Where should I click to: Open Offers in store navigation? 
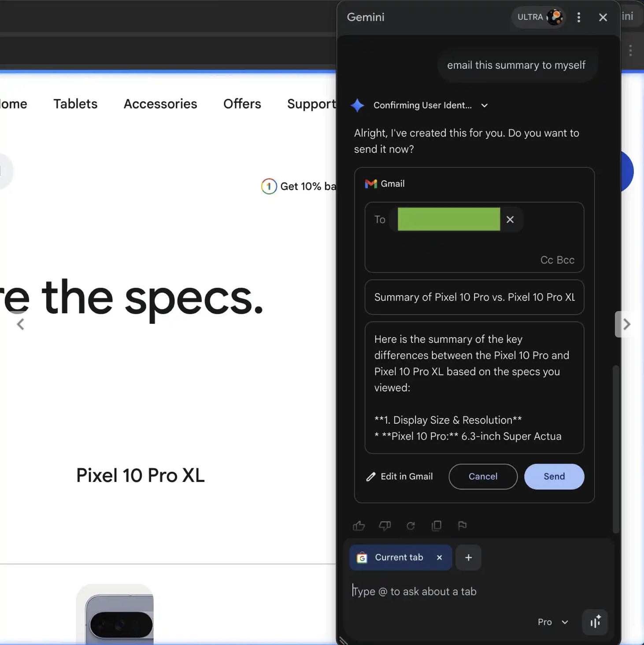(242, 104)
